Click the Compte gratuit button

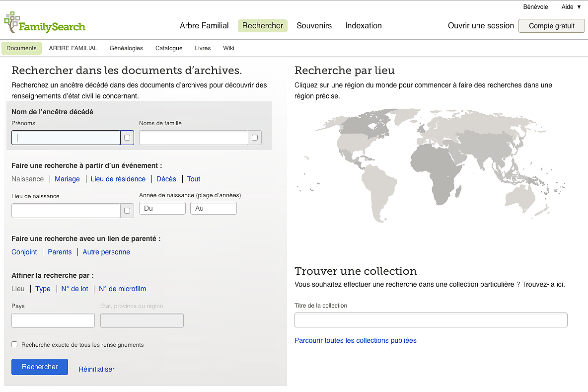point(552,26)
